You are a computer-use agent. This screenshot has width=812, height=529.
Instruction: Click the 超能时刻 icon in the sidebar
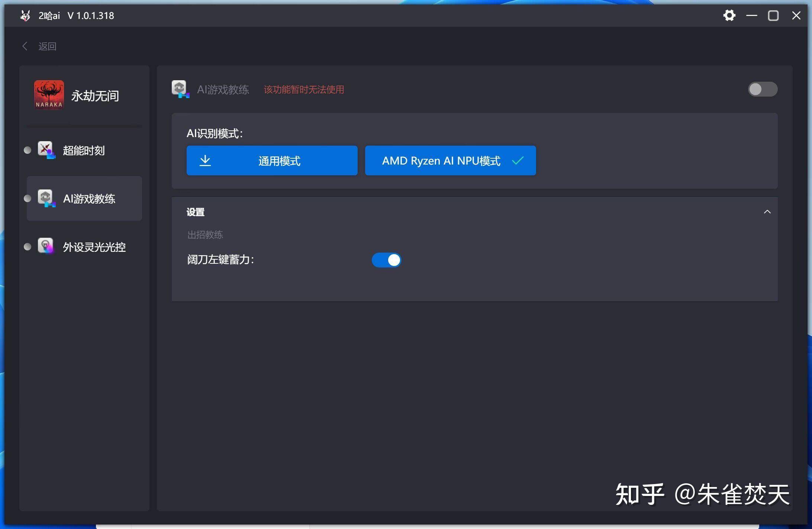pos(46,150)
